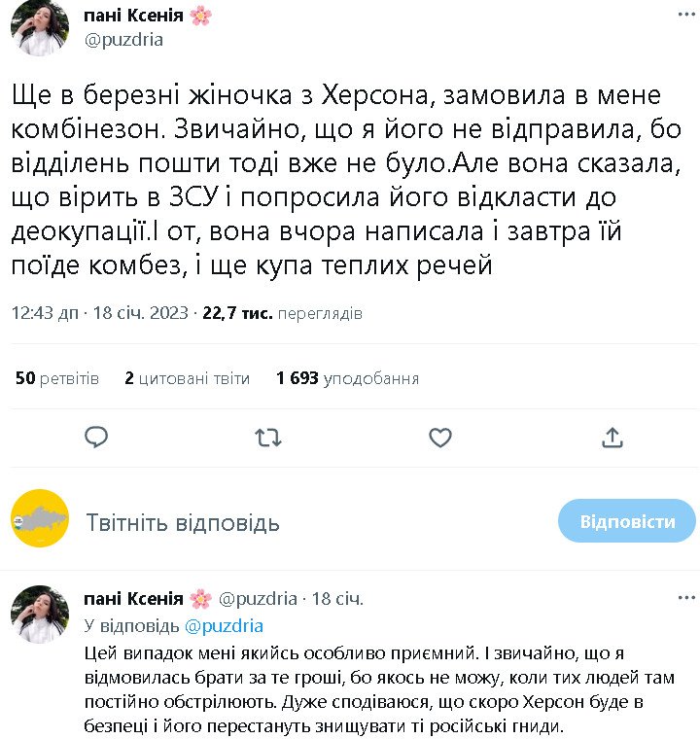
Task: Open the '2 цитовані твіти' list
Action: point(187,378)
